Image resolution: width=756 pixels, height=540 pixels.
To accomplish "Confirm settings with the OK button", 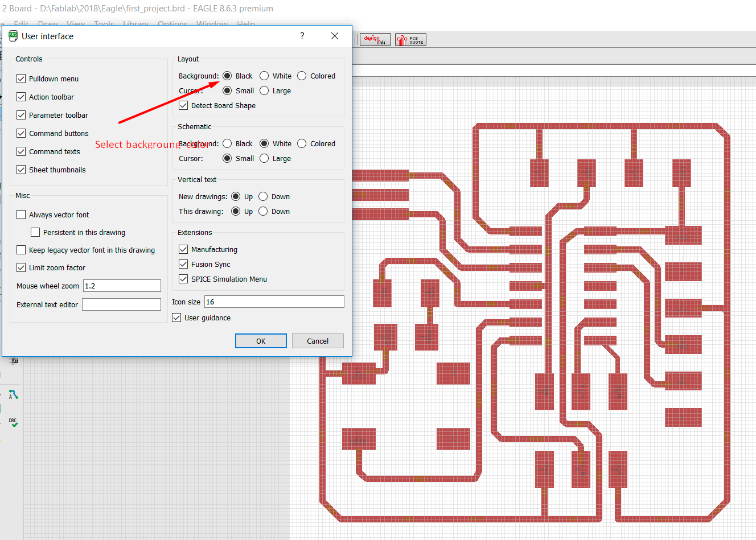I will point(261,341).
